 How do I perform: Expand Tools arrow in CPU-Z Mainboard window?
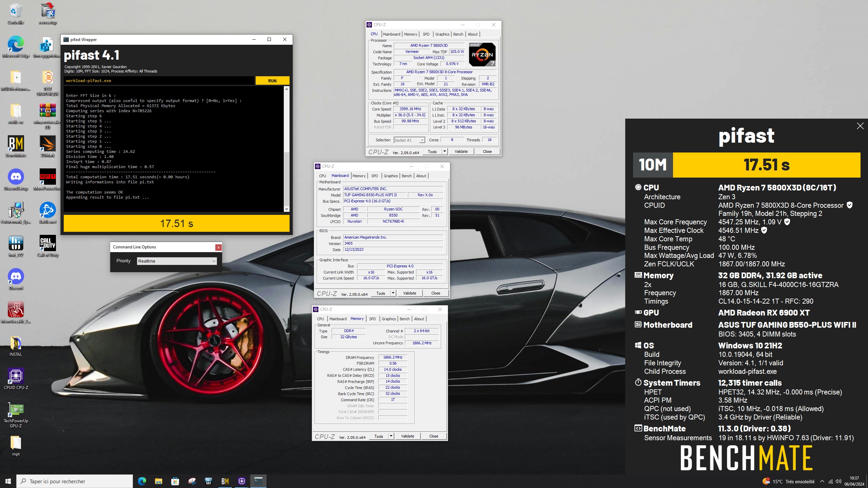393,293
